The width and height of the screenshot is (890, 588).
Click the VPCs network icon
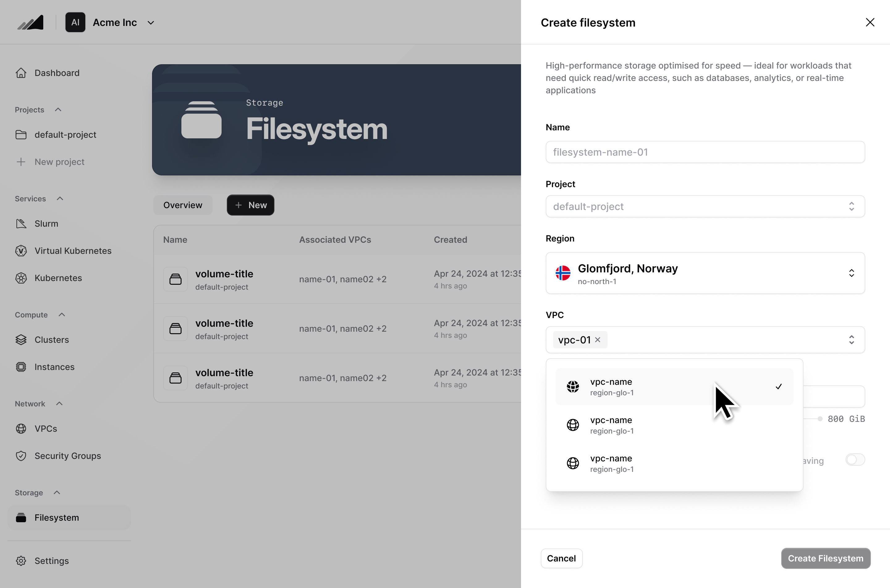21,429
